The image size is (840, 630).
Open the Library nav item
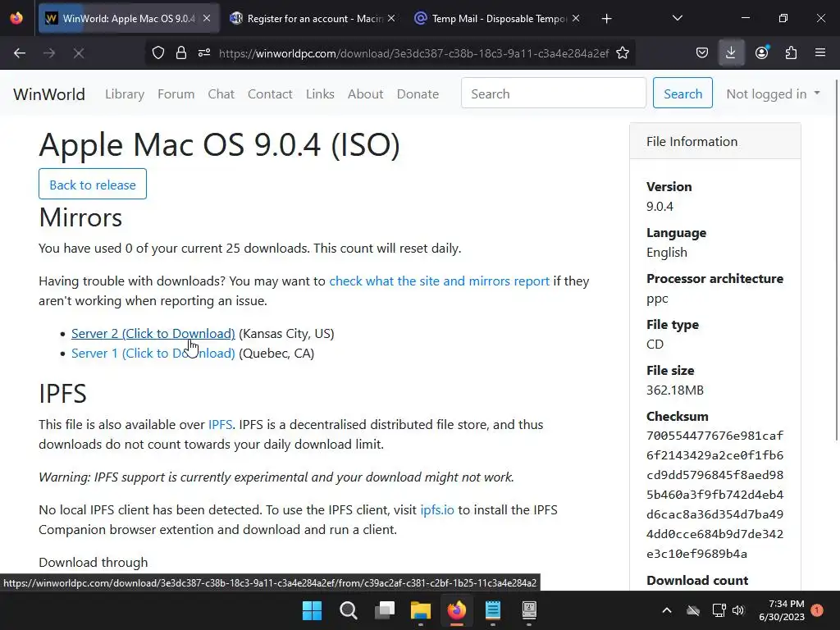pos(125,94)
